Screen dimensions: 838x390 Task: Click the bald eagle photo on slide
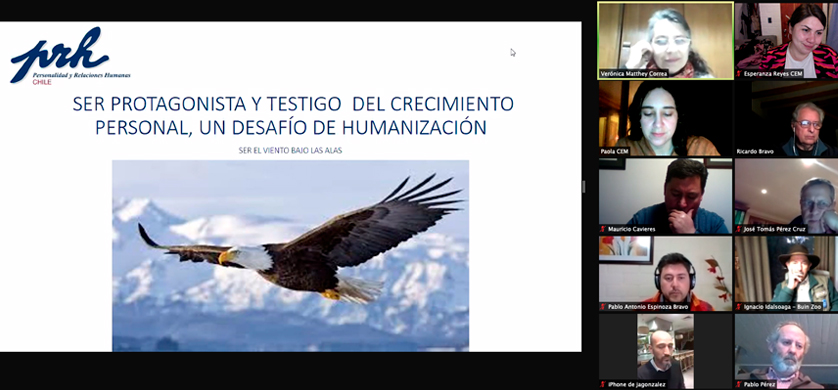[x=290, y=255]
